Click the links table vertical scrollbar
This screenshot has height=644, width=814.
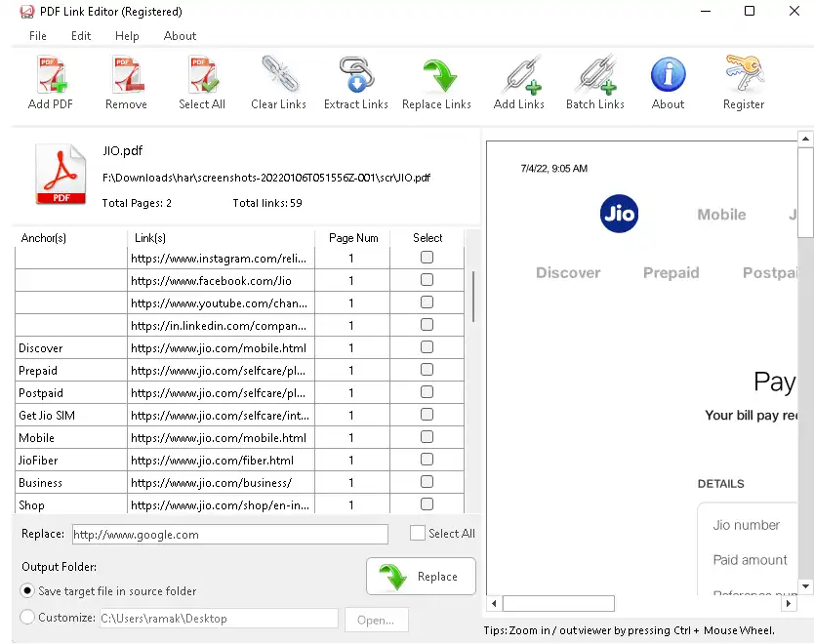473,297
